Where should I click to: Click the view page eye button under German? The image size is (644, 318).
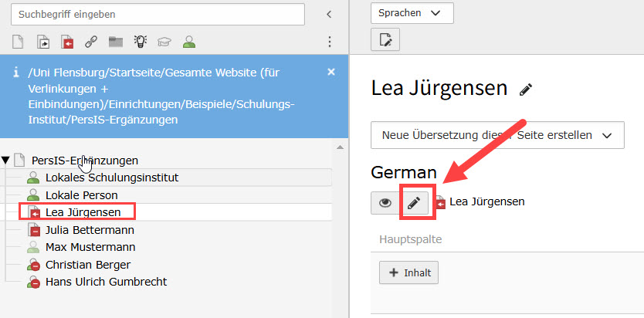[385, 202]
